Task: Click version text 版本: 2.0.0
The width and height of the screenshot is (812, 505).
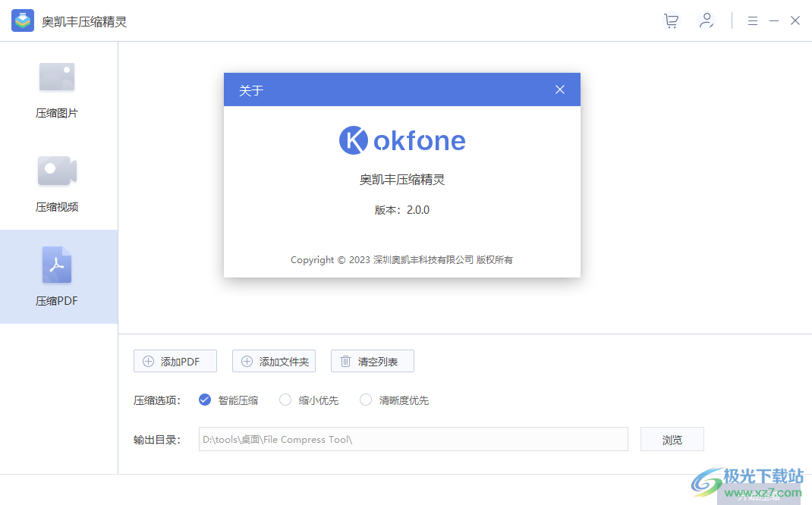Action: coord(402,210)
